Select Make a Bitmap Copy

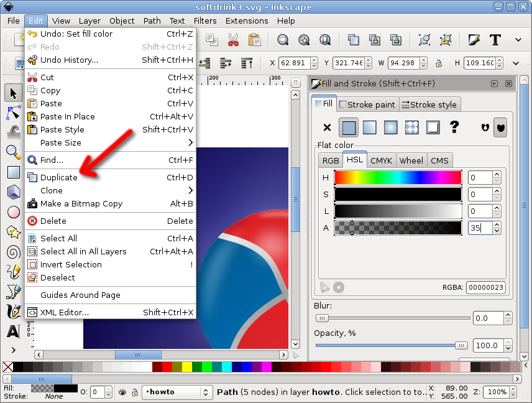click(x=111, y=204)
